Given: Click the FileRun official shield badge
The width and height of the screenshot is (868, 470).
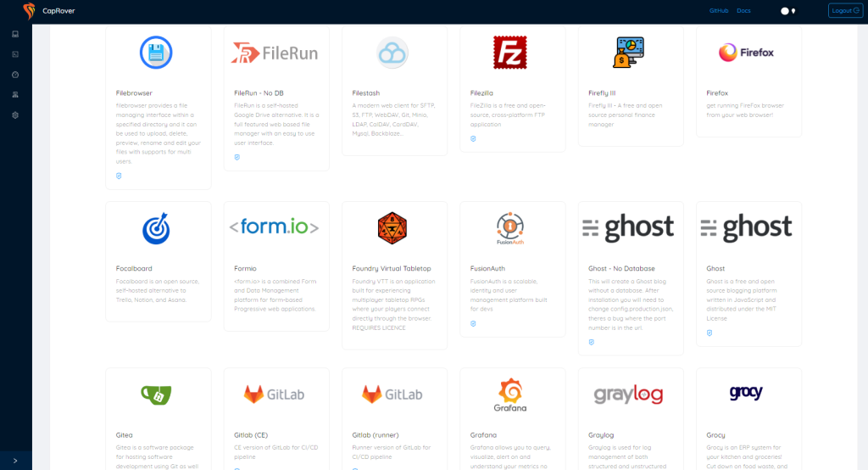Looking at the screenshot, I should coord(237,158).
